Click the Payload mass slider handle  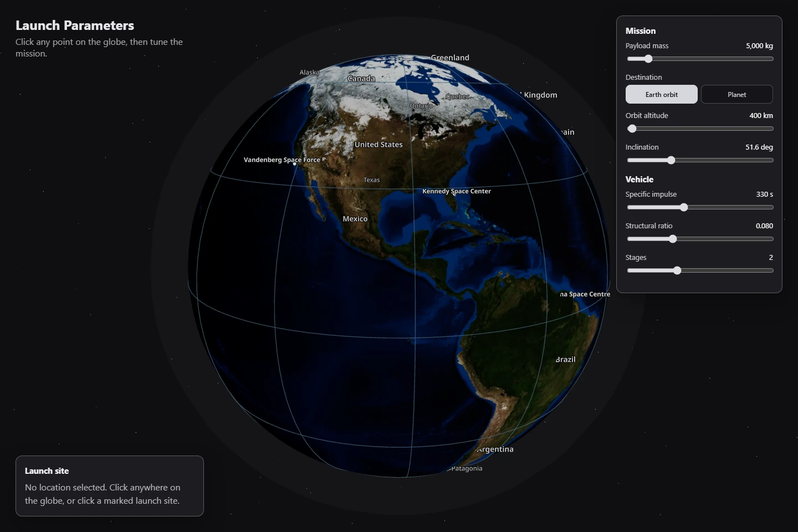(x=648, y=59)
